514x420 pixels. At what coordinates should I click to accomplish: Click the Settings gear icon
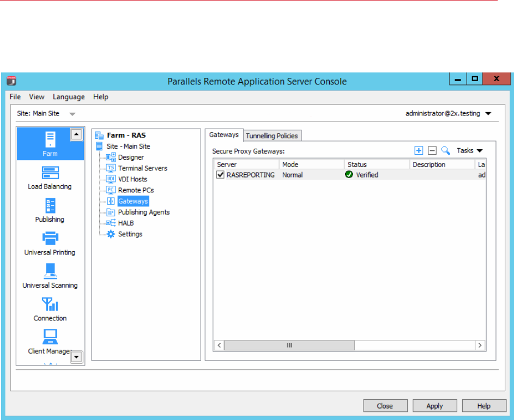click(x=111, y=234)
